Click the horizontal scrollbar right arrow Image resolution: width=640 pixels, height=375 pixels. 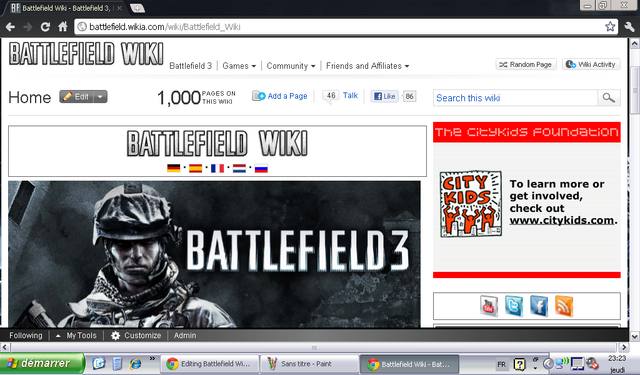tap(624, 348)
